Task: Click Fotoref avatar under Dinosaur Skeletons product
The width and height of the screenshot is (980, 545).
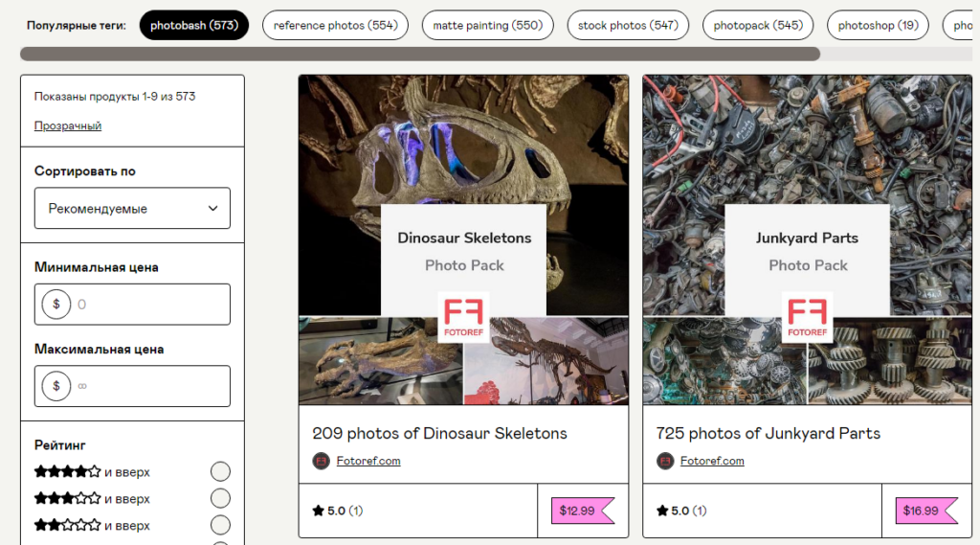Action: 321,461
